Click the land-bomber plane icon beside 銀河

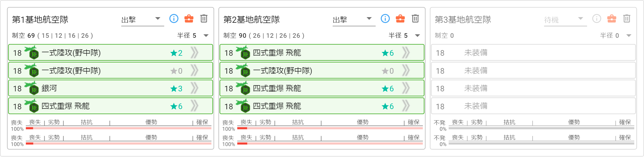pos(32,88)
